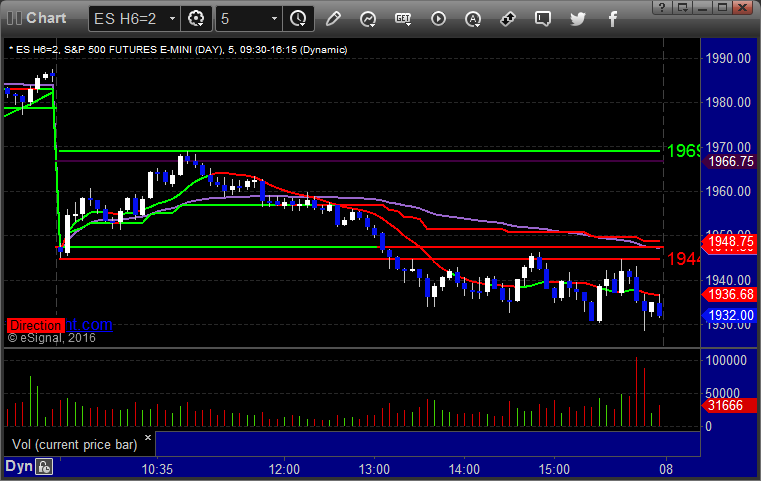The height and width of the screenshot is (481, 761).
Task: Open the alerts circled-A icon menu
Action: [473, 19]
